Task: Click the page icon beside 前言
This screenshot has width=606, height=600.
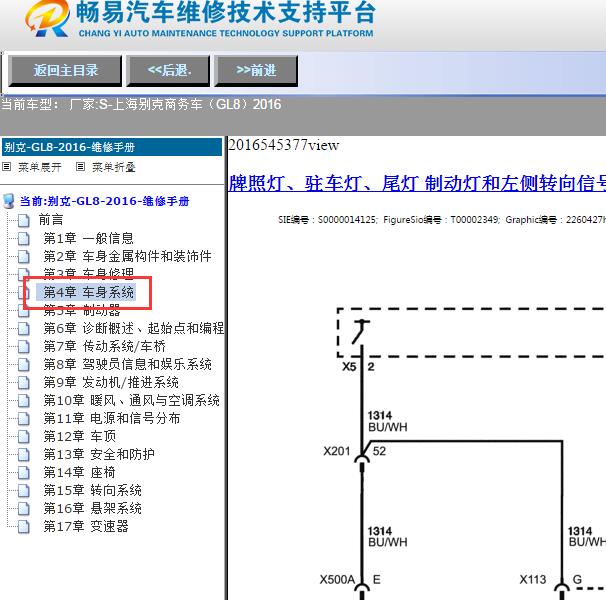Action: coord(24,220)
